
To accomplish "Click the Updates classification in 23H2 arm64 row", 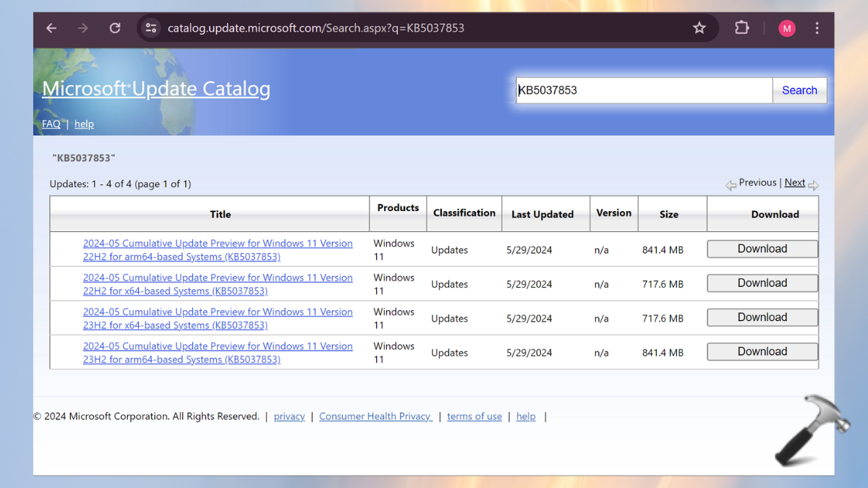I will 450,353.
